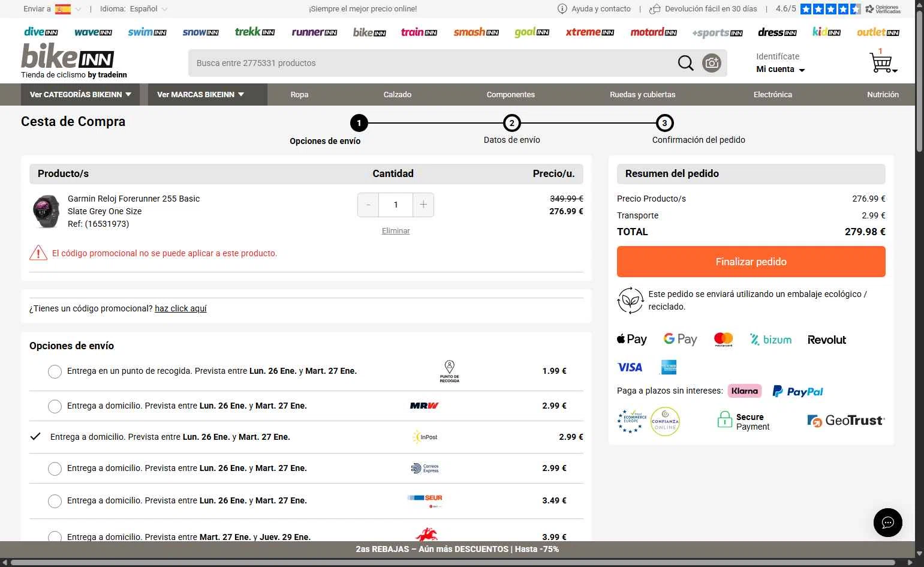The height and width of the screenshot is (567, 924).
Task: Expand Ver CATEGORÍAS BIKEINN menu
Action: [x=80, y=95]
